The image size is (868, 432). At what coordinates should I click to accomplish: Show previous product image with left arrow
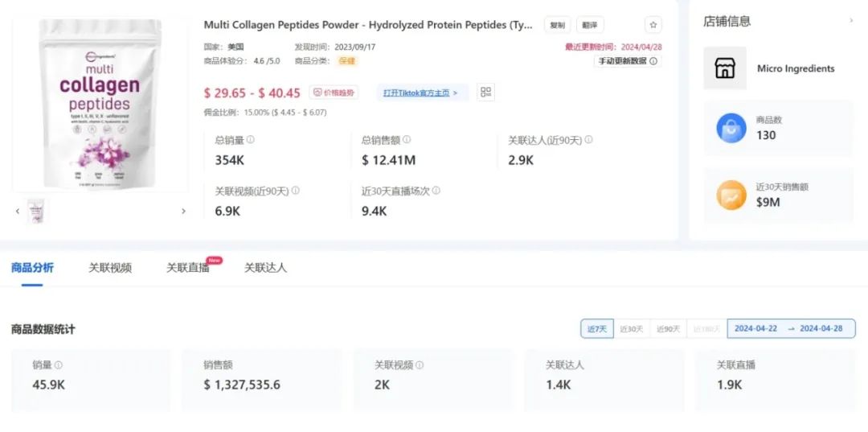pyautogui.click(x=18, y=211)
